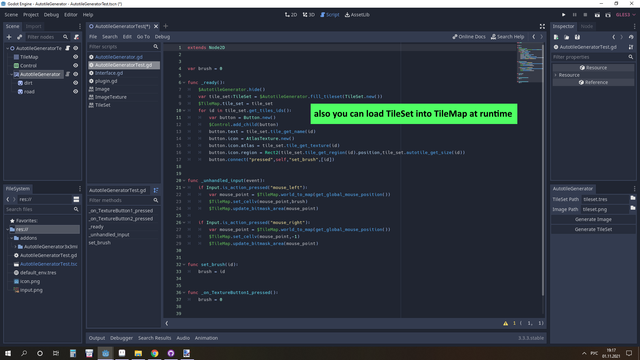Fold the _ready function
Screen dimensions: 640x360
(x=184, y=82)
